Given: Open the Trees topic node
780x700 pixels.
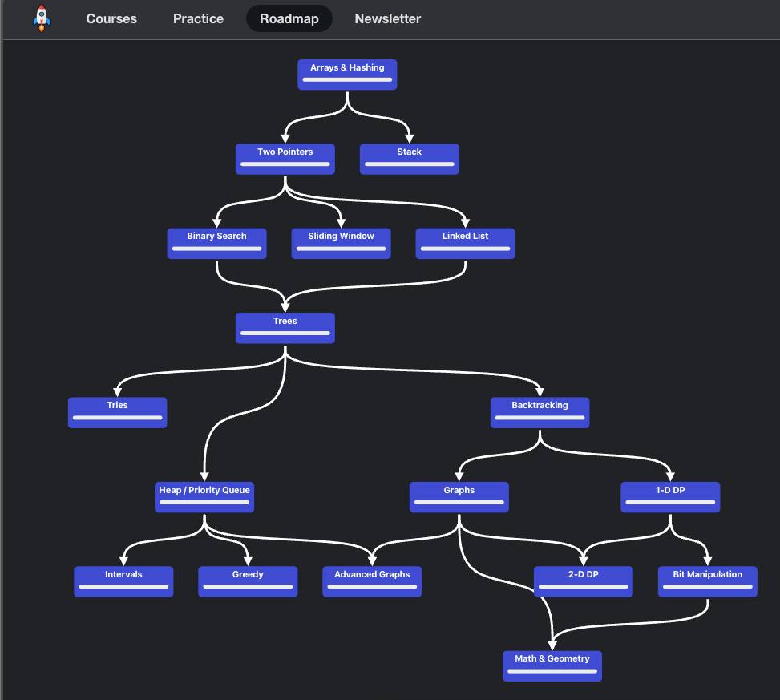Looking at the screenshot, I should pos(285,328).
